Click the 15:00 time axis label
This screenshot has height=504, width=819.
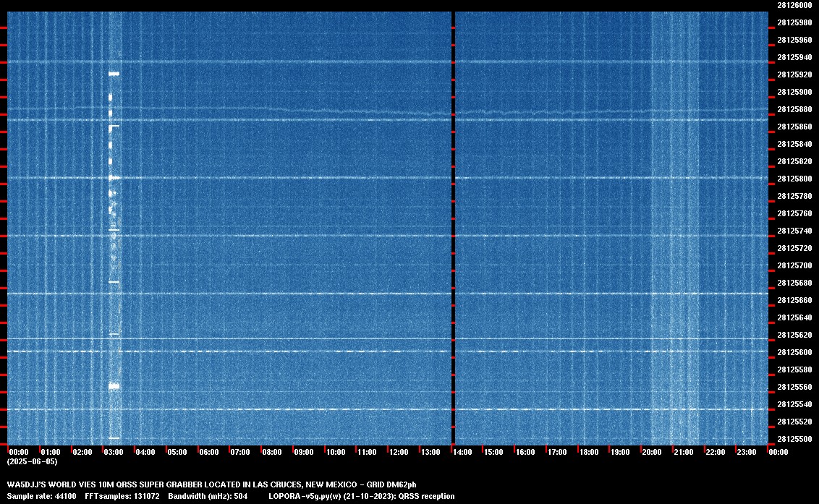493,452
